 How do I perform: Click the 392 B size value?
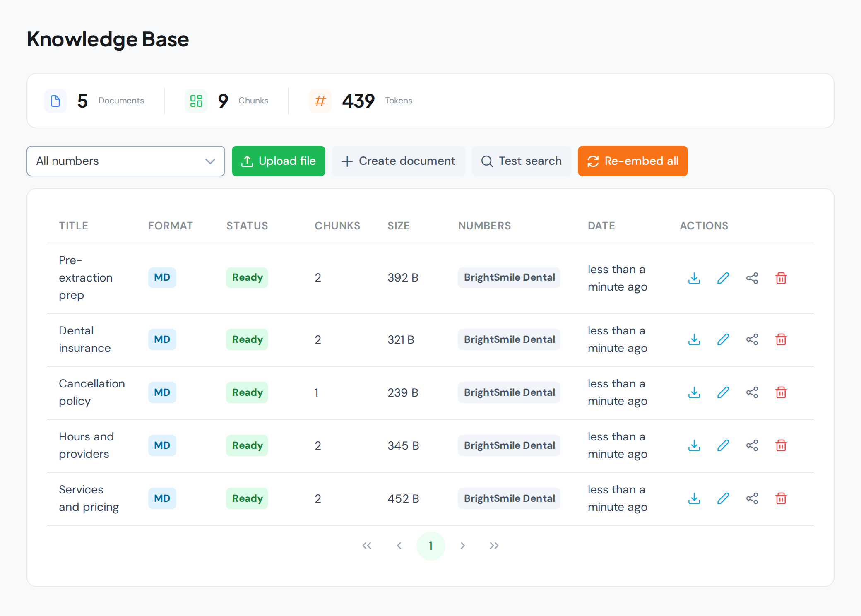[x=403, y=278]
